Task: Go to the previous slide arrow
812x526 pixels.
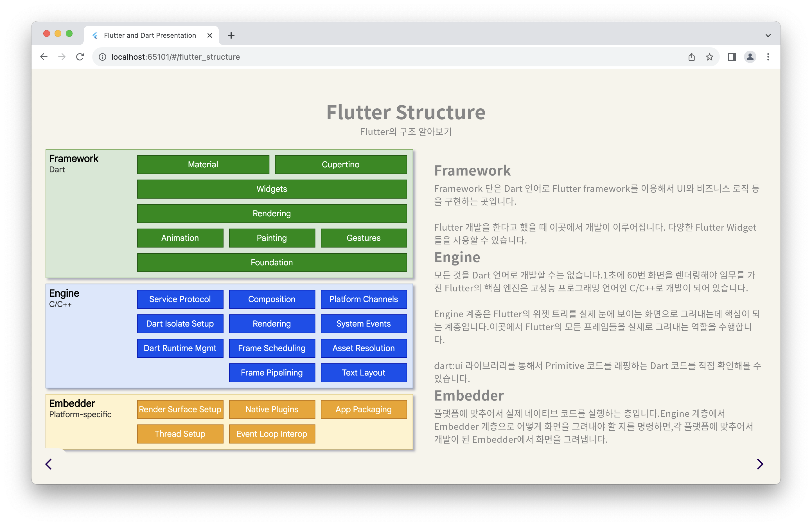Action: tap(48, 464)
